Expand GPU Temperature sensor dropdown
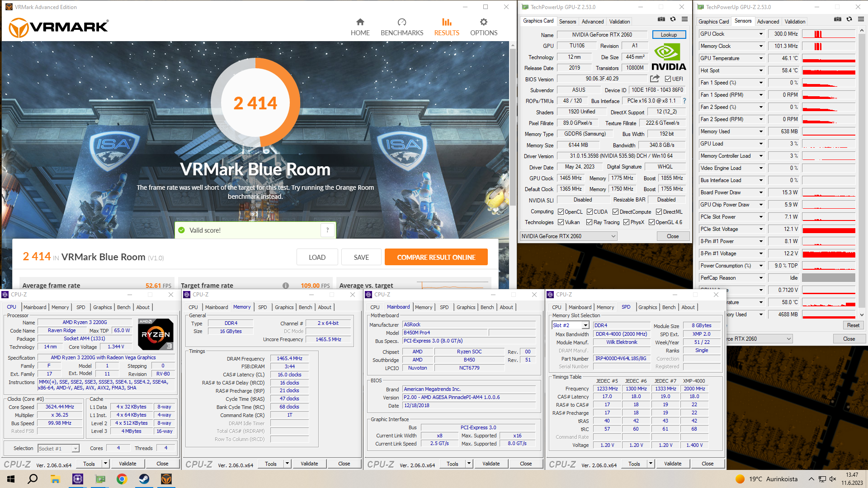 pyautogui.click(x=761, y=58)
